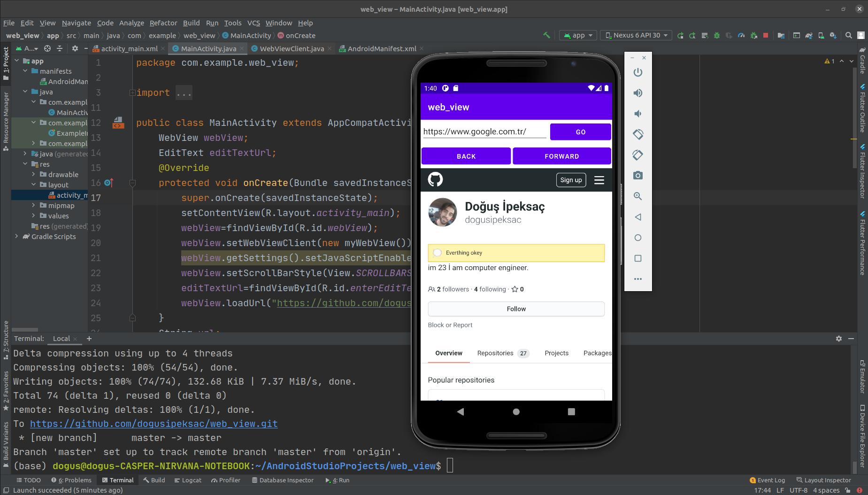The width and height of the screenshot is (868, 495).
Task: Tap BACK button in emulator app
Action: (466, 156)
